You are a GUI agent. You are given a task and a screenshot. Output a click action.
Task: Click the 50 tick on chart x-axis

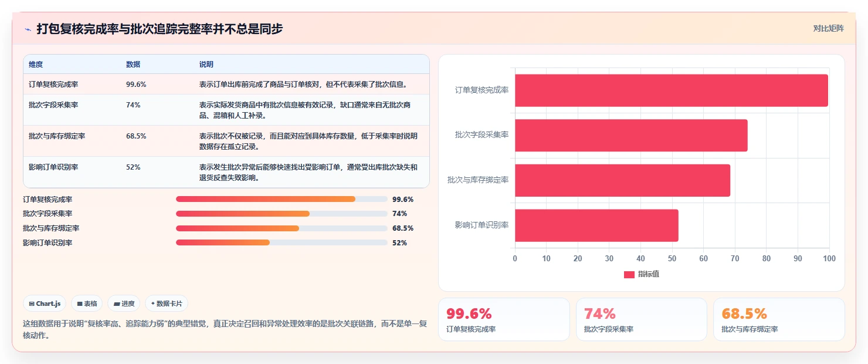point(672,258)
